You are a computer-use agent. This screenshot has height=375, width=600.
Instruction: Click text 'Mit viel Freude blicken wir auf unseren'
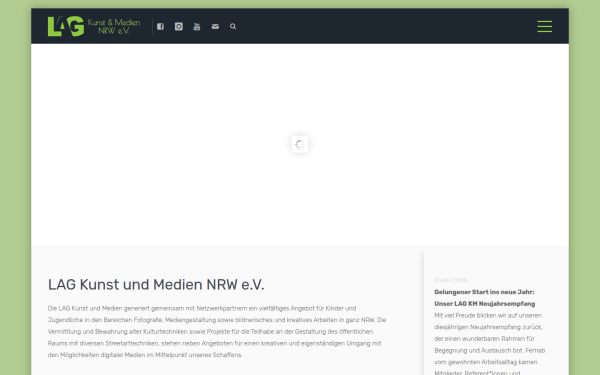(x=488, y=316)
